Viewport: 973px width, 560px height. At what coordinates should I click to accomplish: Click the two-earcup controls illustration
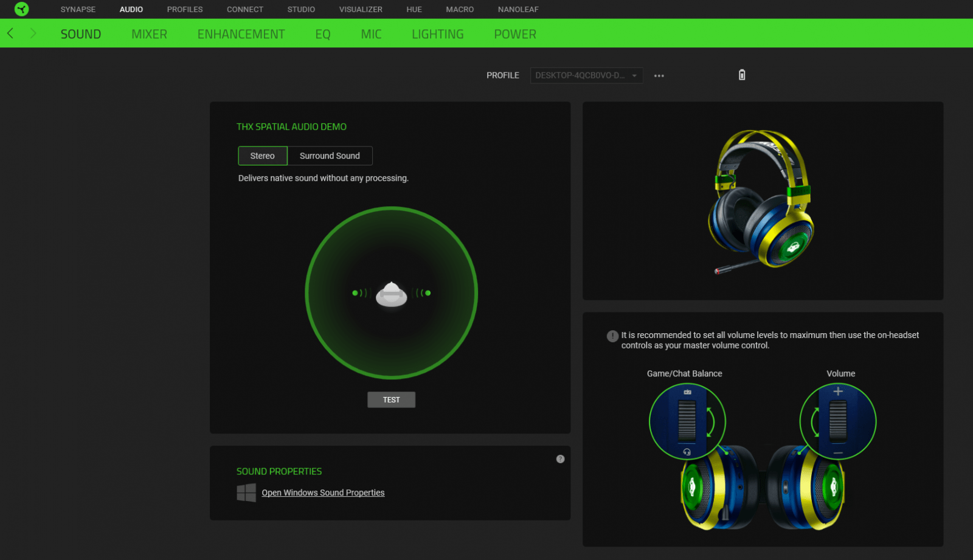763,486
